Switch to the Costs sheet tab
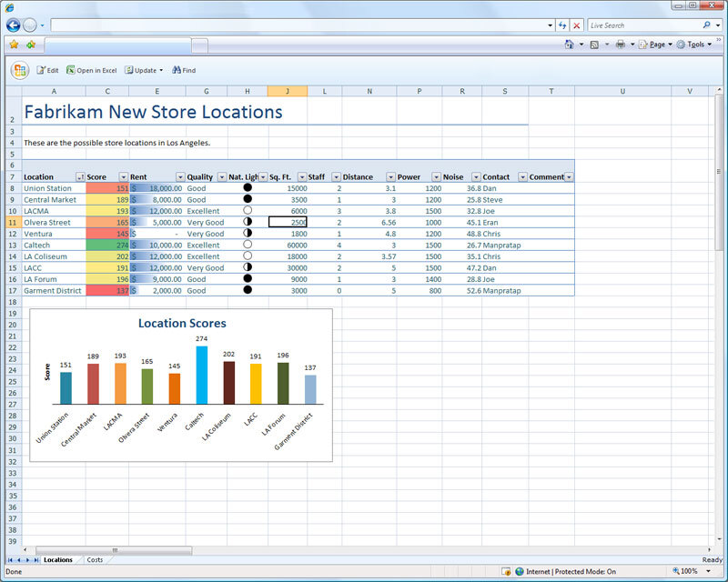This screenshot has height=582, width=728. click(x=95, y=559)
